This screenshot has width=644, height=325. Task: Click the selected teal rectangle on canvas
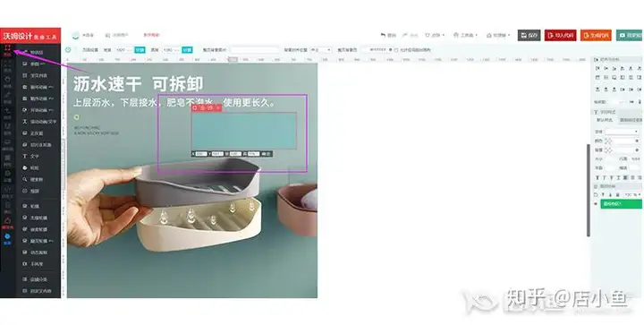click(x=244, y=131)
